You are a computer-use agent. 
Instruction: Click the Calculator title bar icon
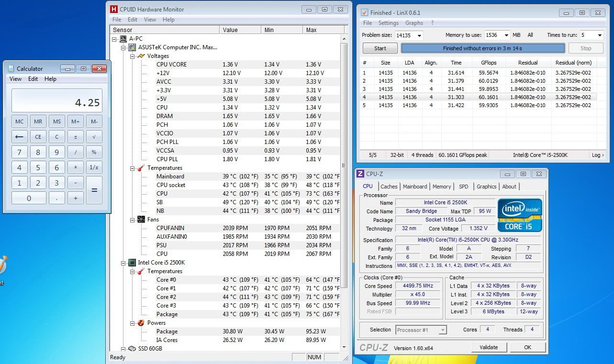click(x=11, y=68)
